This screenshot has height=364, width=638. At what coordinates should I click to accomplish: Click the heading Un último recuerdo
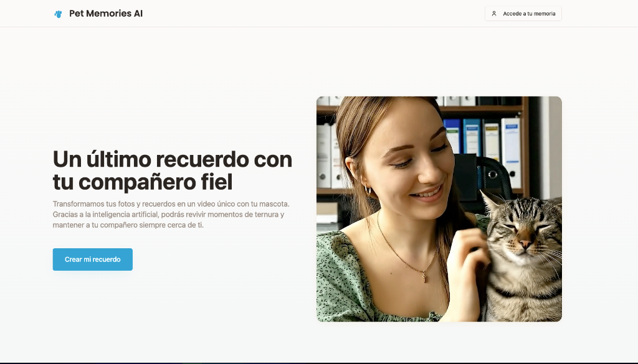coord(172,159)
